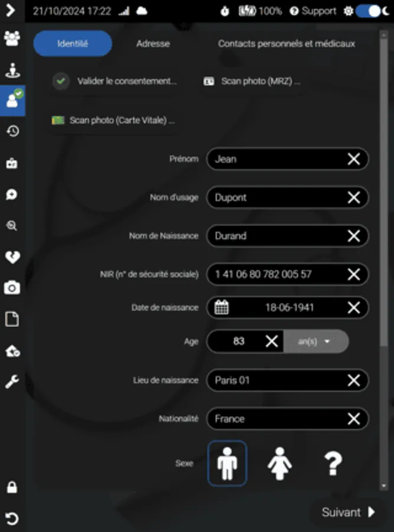Screen dimensions: 394x532
Task: Click the reset circular arrow icon
Action: pyautogui.click(x=12, y=518)
